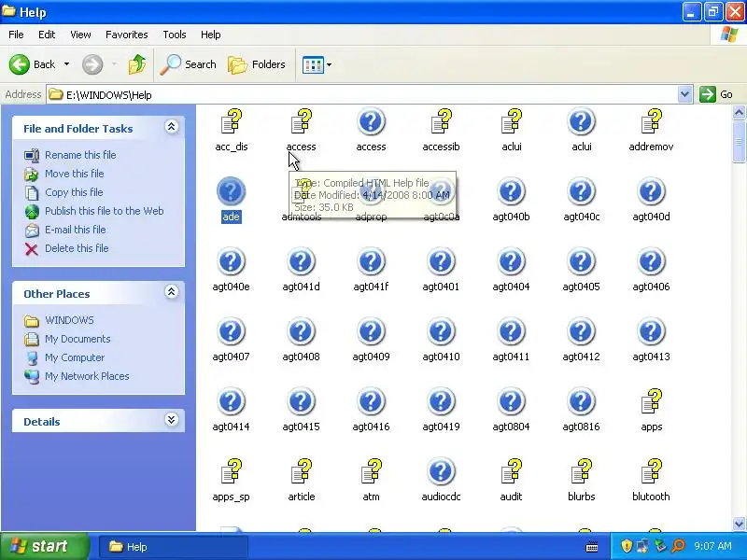The height and width of the screenshot is (560, 747).
Task: Click the selected ade help file icon
Action: (231, 191)
